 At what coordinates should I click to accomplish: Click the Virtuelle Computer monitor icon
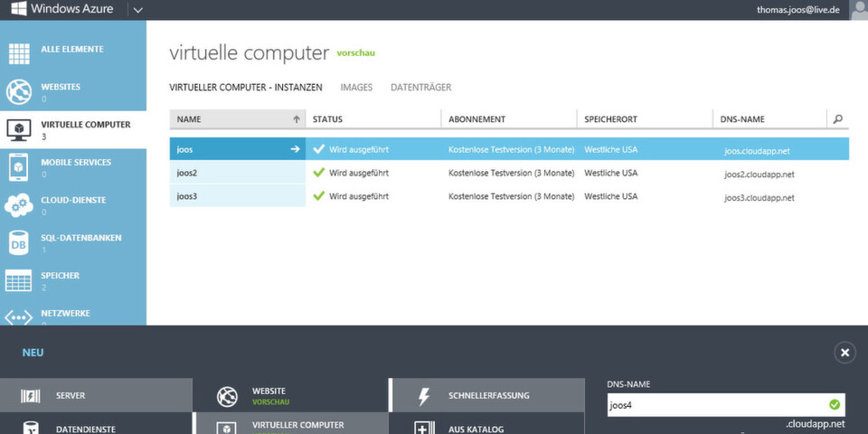tap(19, 129)
